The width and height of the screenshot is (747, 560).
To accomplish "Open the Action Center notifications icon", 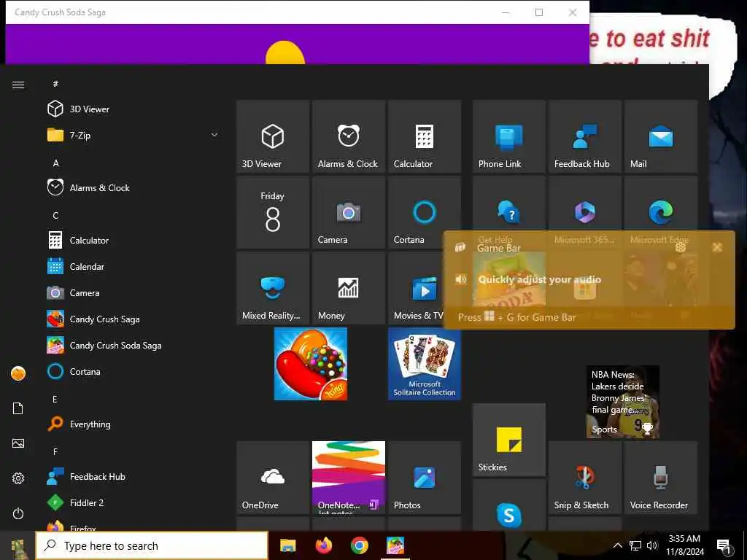I will click(724, 546).
